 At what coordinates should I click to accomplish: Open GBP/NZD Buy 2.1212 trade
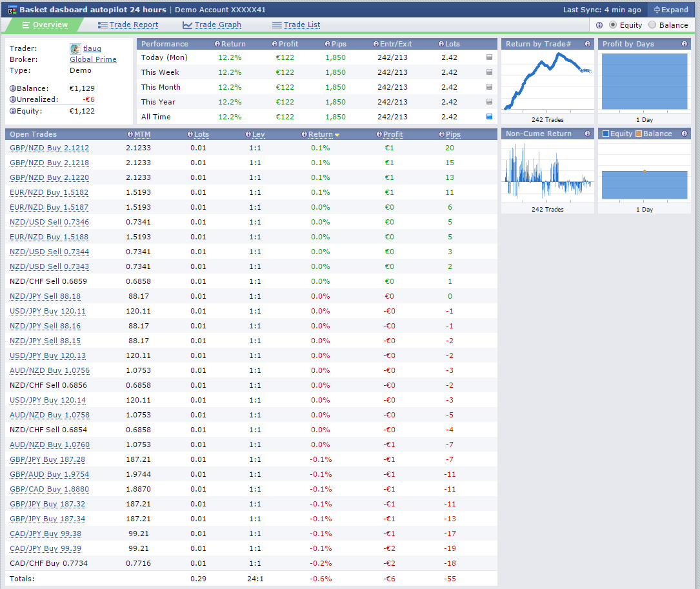click(x=49, y=148)
